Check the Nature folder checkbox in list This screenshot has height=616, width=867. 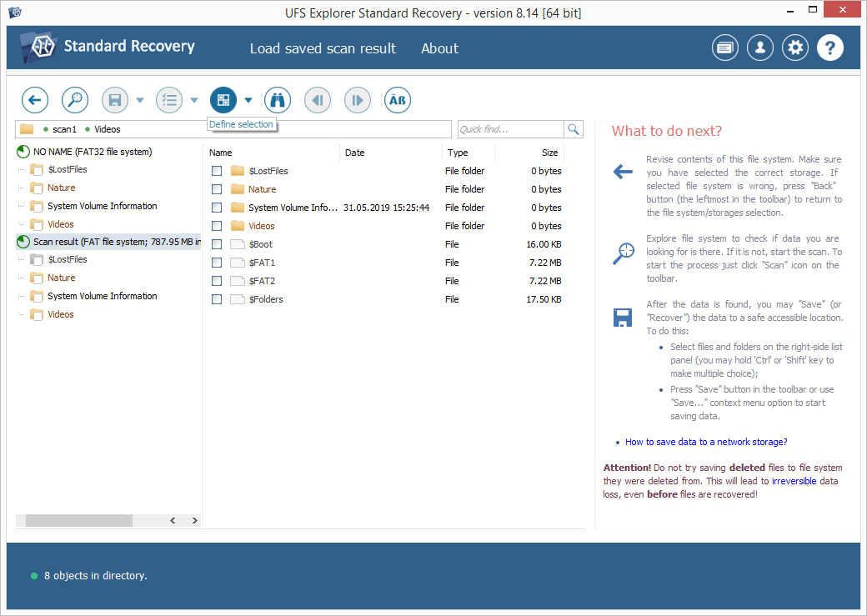click(x=217, y=189)
